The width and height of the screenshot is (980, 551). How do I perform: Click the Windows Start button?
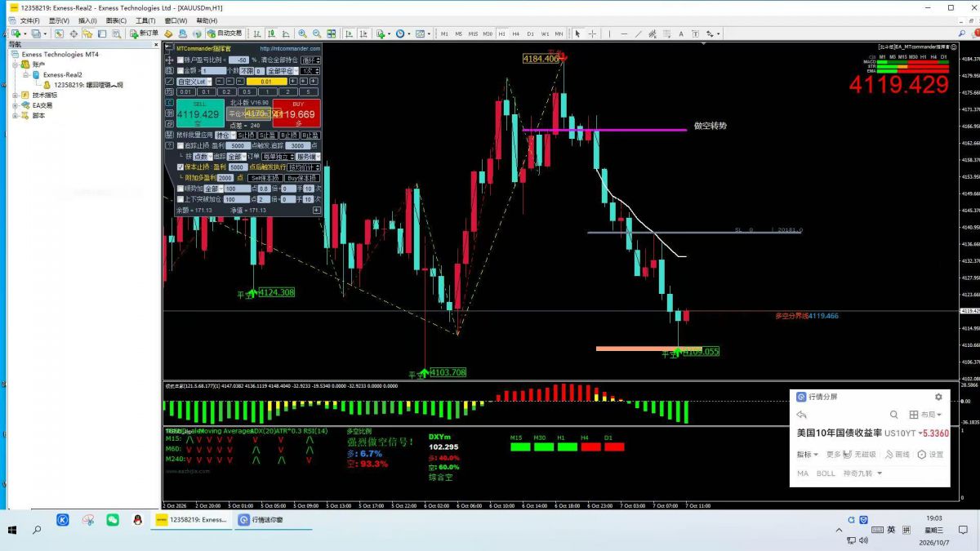[x=12, y=530]
